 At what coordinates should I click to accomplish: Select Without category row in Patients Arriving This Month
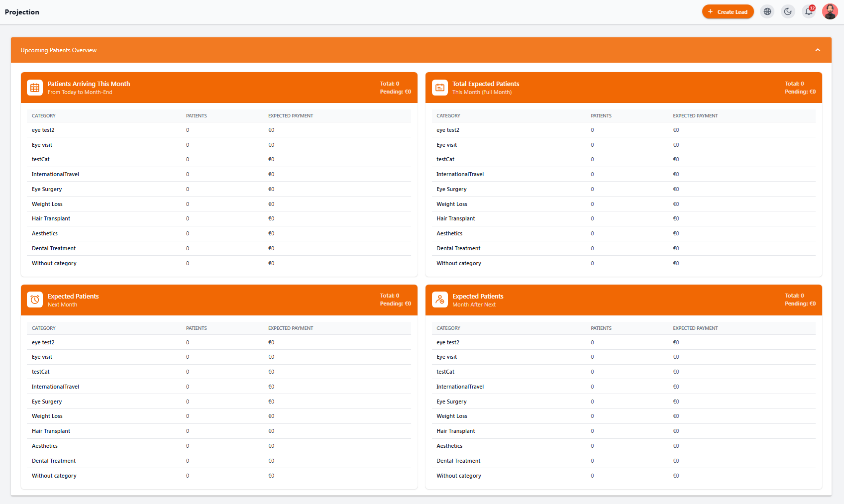pos(219,263)
